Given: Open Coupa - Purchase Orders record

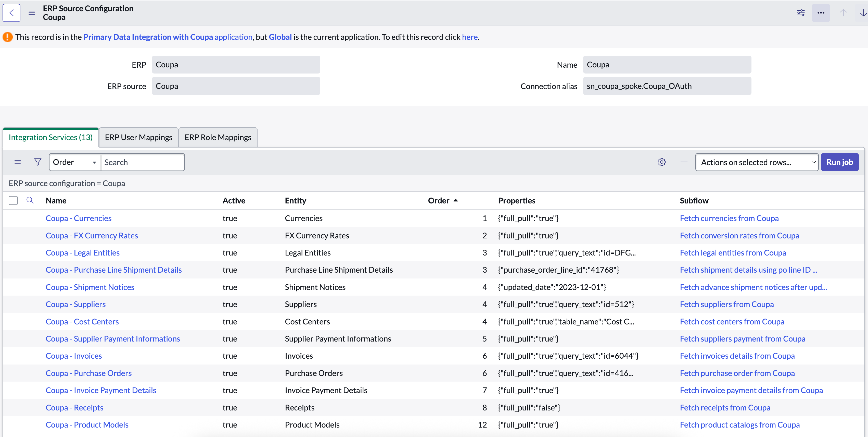Looking at the screenshot, I should point(89,373).
